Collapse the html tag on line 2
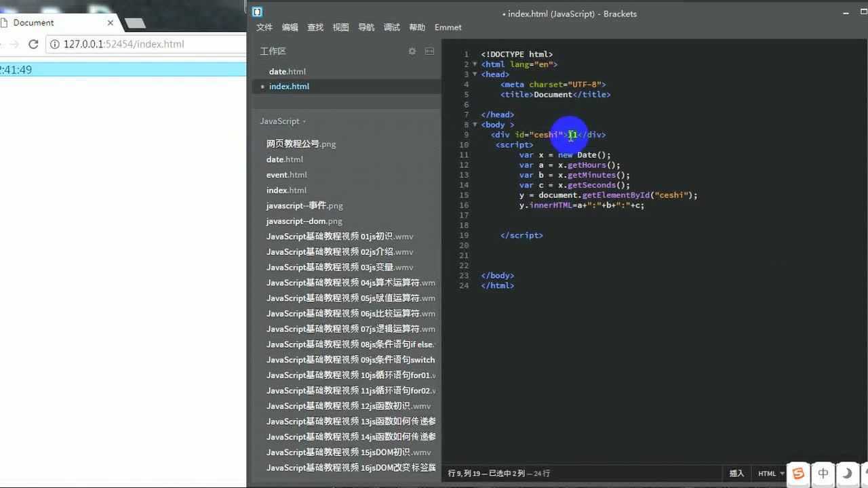The height and width of the screenshot is (488, 868). coord(475,64)
